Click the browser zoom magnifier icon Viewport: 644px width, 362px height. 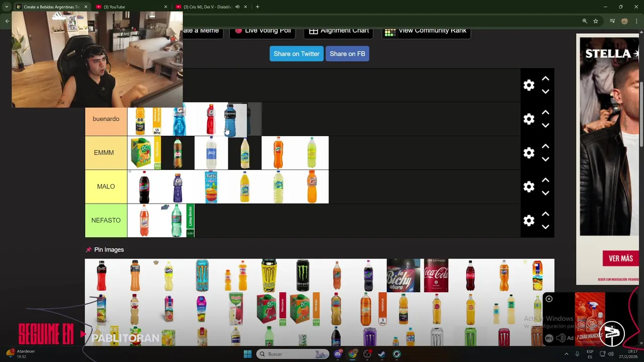[x=585, y=21]
